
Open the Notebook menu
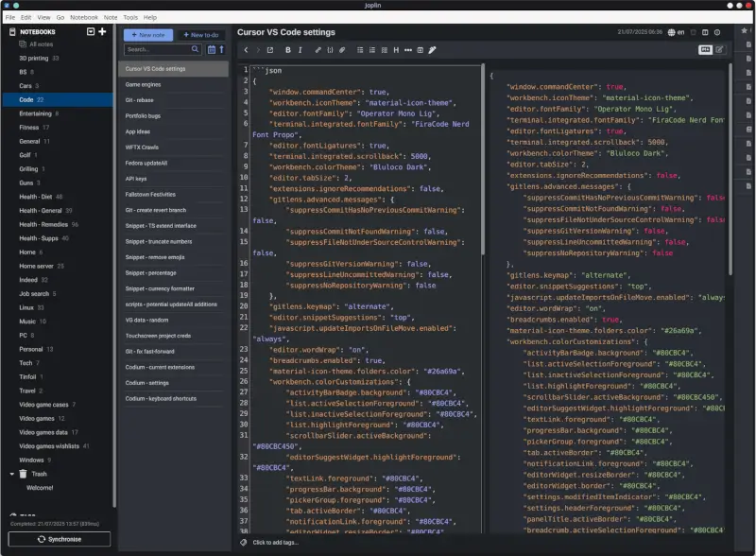(84, 17)
